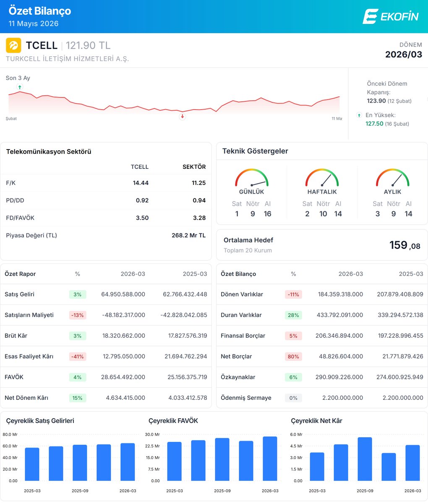The width and height of the screenshot is (428, 504).
Task: Click the red down-arrow low marker on chart
Action: (x=182, y=116)
